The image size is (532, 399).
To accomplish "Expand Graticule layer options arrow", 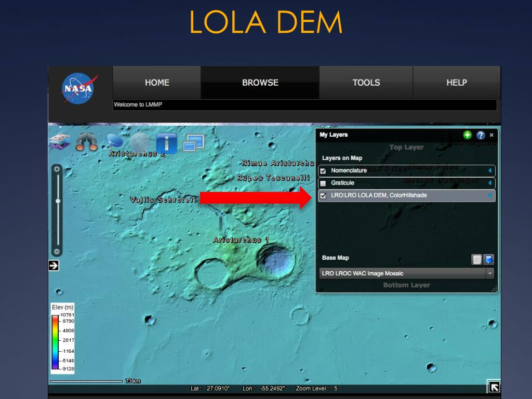I will point(490,183).
